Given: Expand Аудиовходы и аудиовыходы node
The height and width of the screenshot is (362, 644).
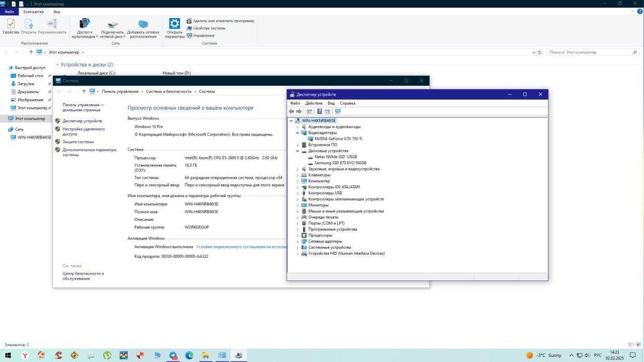Looking at the screenshot, I should point(297,127).
